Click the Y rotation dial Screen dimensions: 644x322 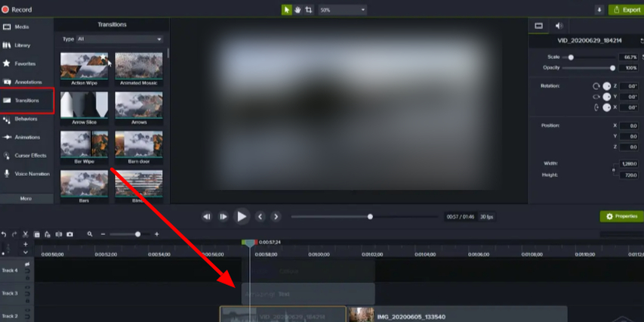(606, 97)
